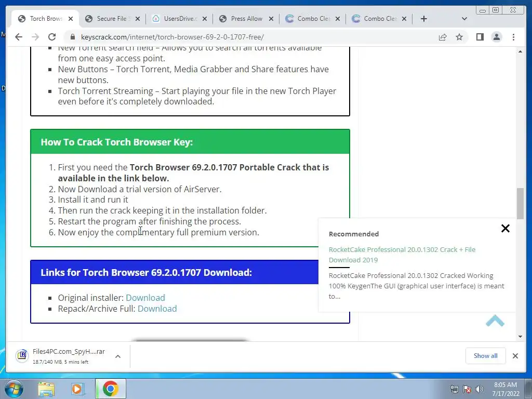The image size is (532, 399).
Task: Open the Chrome three-dot menu
Action: pos(513,37)
